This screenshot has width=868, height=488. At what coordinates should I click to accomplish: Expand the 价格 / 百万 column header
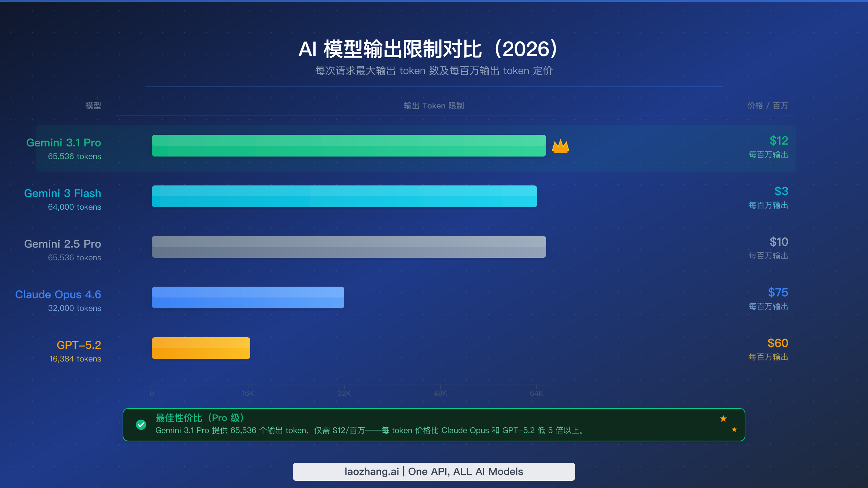coord(767,106)
